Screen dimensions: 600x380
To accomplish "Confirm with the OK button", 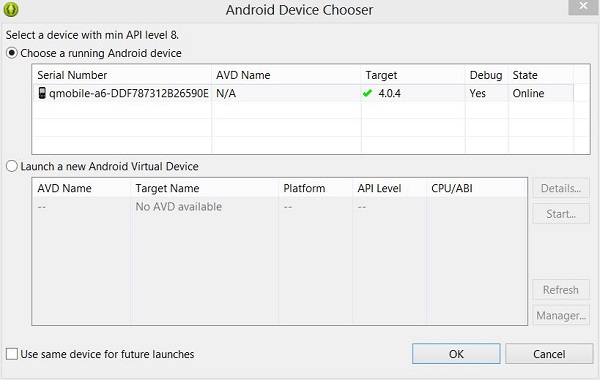I will pos(456,354).
